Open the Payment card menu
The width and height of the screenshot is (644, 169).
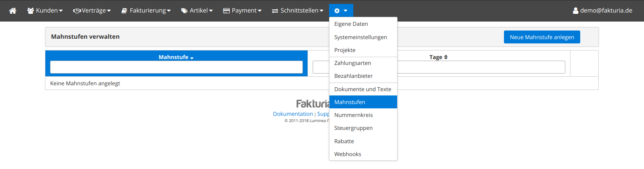(242, 11)
